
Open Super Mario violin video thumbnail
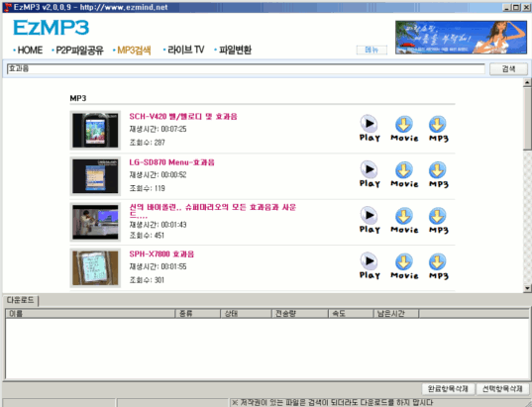[x=95, y=222]
